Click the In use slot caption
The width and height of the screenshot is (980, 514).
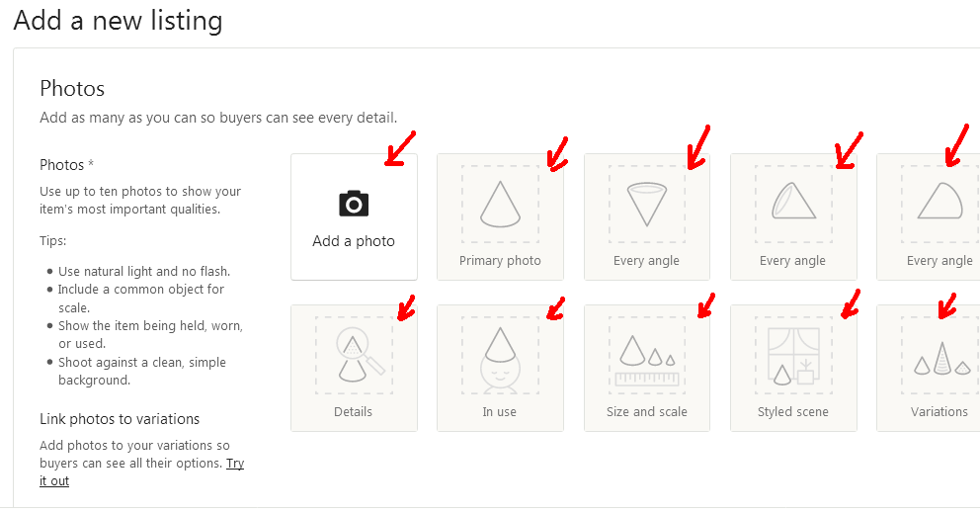click(x=499, y=411)
